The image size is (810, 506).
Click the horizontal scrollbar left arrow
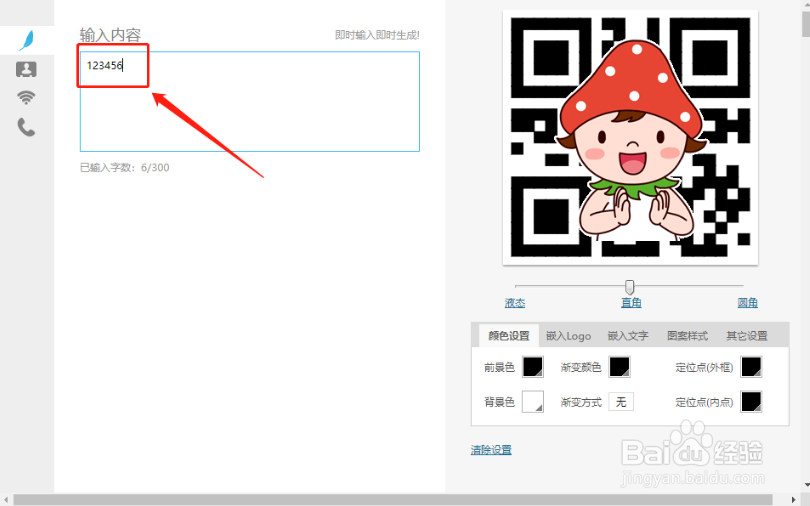click(x=6, y=500)
